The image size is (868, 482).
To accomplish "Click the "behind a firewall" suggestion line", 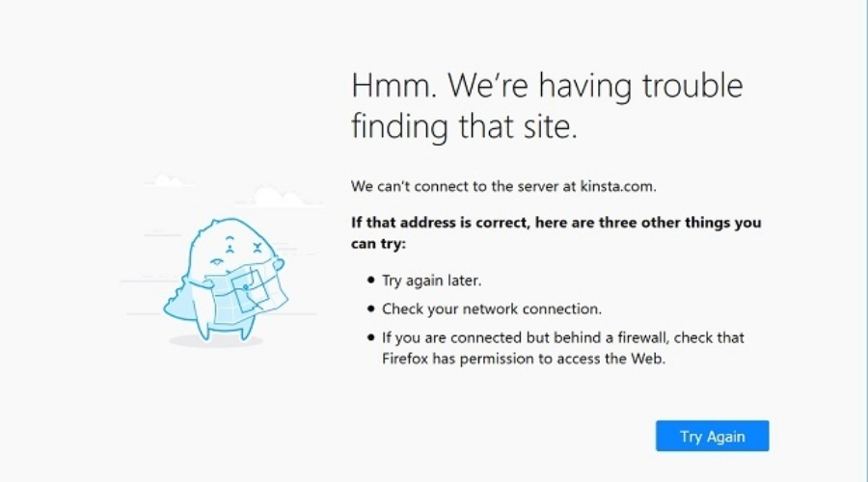I will (562, 338).
